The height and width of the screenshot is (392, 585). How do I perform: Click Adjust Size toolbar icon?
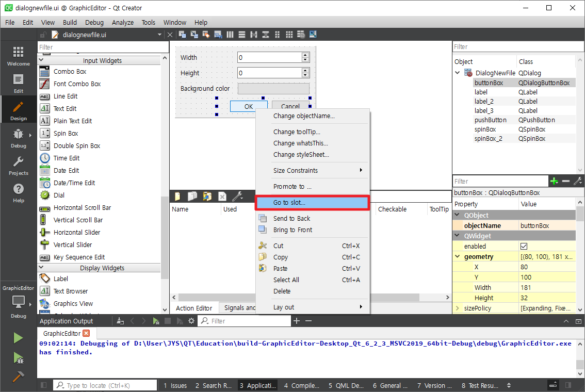(x=313, y=35)
